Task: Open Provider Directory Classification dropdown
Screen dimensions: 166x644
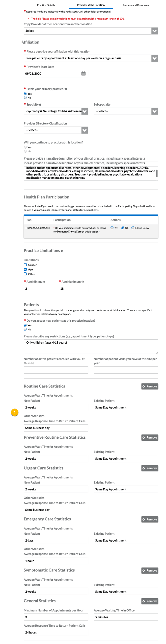Action: [56, 130]
